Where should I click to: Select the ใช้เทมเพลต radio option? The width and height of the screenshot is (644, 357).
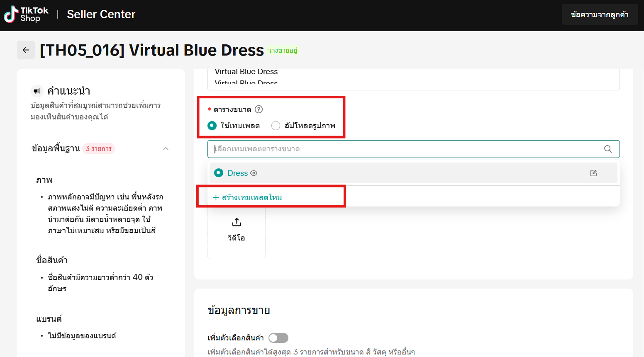click(x=212, y=126)
